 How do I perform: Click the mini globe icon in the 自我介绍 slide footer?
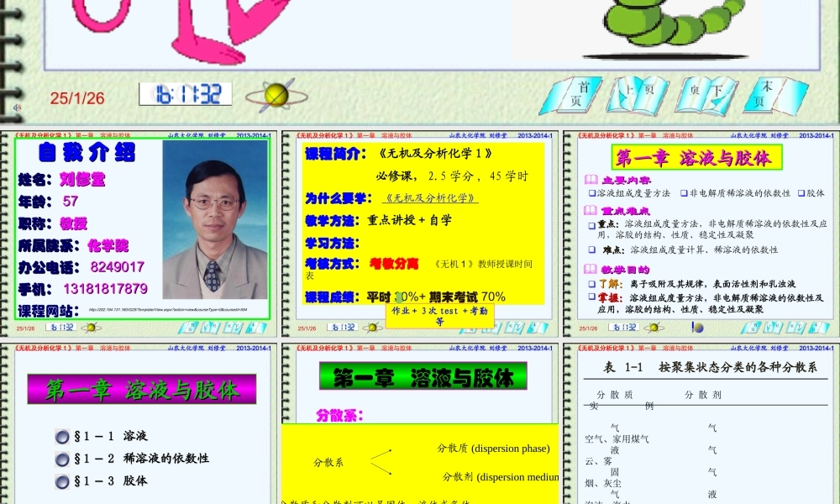tap(90, 328)
